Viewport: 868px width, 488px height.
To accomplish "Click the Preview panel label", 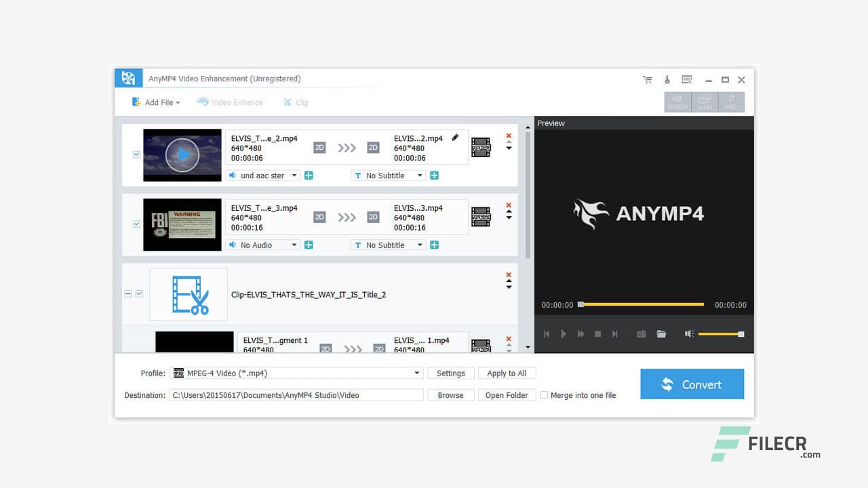I will point(551,123).
